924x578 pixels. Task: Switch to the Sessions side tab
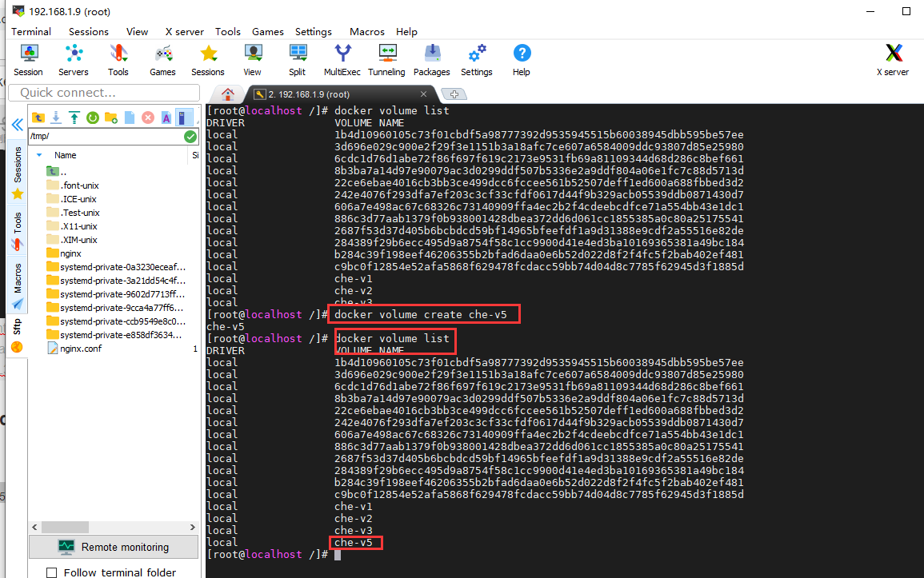[18, 173]
